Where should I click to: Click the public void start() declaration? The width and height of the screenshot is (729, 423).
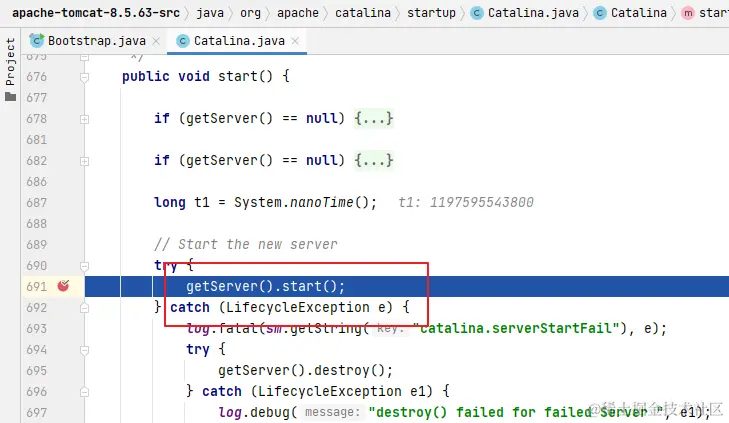click(205, 76)
